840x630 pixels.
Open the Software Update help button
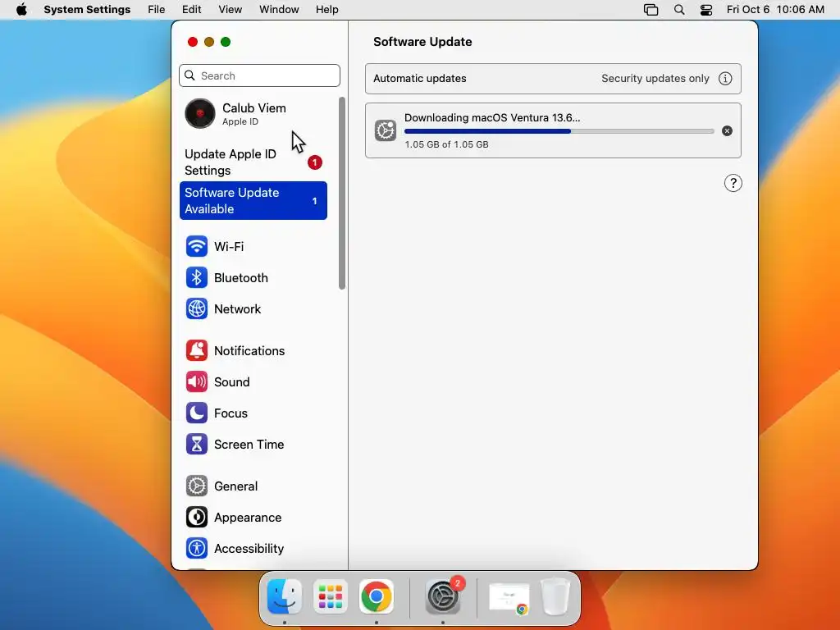click(x=733, y=183)
